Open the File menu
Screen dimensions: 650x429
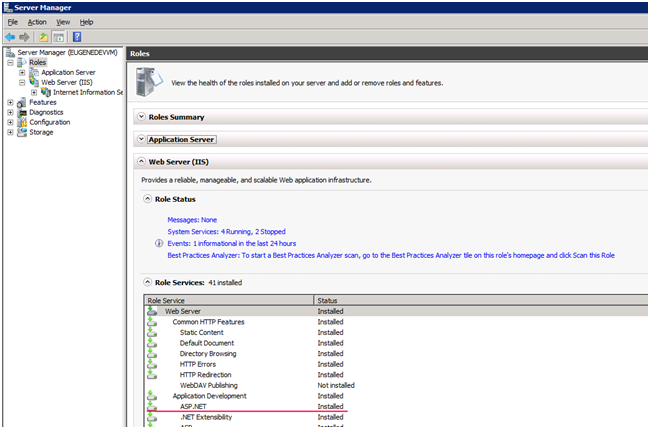(13, 21)
